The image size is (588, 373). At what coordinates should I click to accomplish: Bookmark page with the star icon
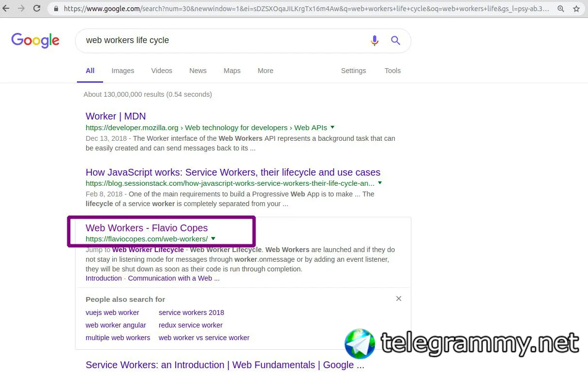pos(576,9)
